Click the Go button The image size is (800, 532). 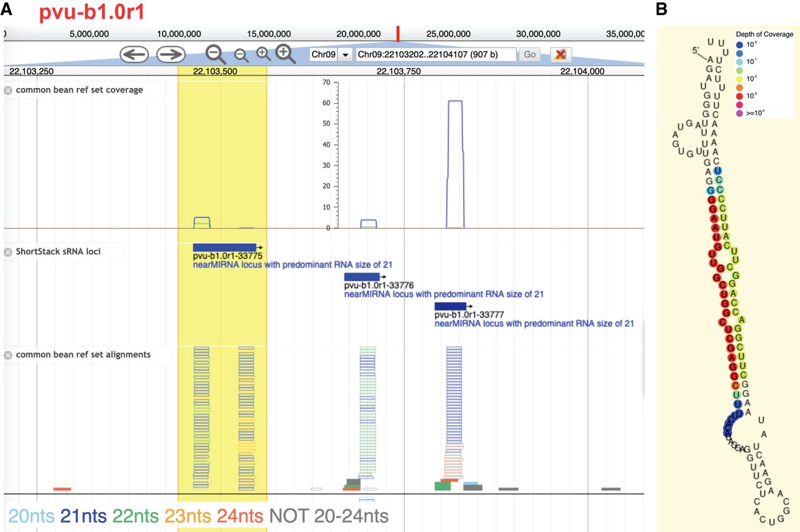[529, 54]
